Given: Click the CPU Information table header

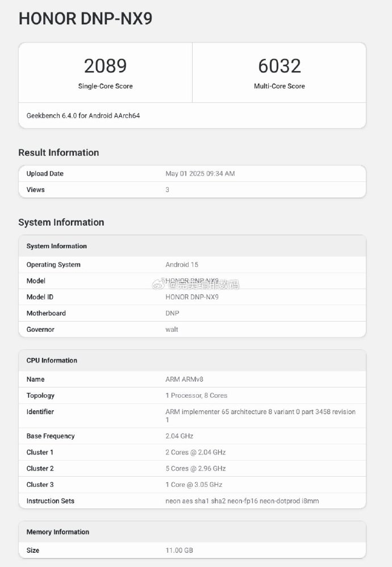Looking at the screenshot, I should click(x=52, y=360).
